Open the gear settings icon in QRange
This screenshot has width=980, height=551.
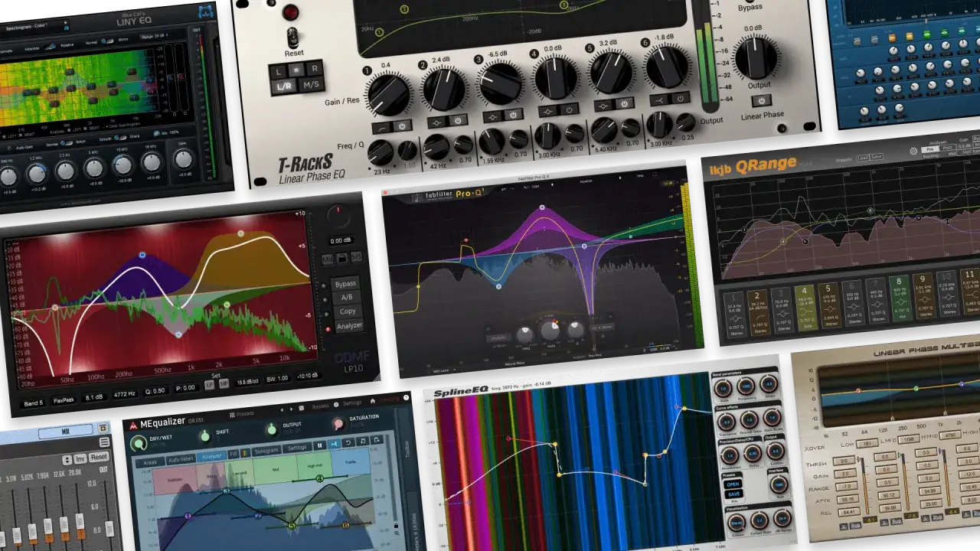pos(914,151)
